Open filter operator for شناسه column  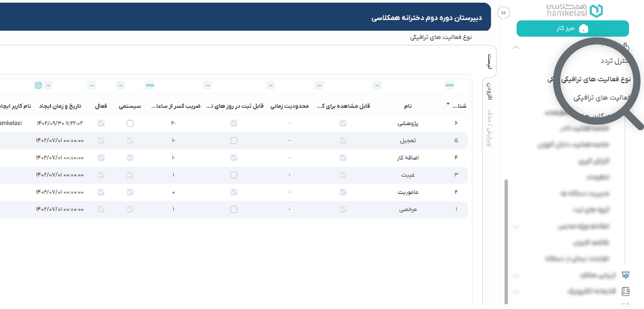coord(449,85)
